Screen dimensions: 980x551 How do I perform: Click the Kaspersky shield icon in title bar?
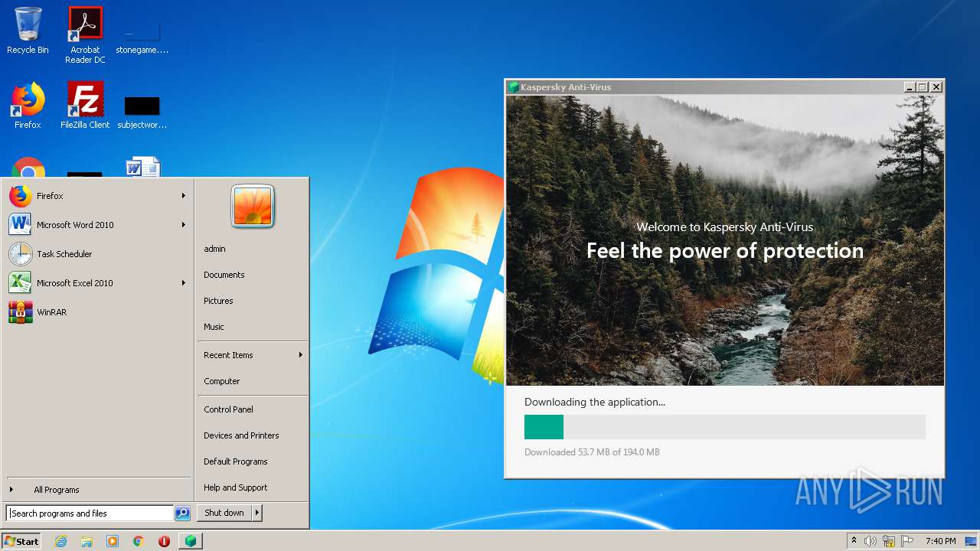click(x=514, y=87)
